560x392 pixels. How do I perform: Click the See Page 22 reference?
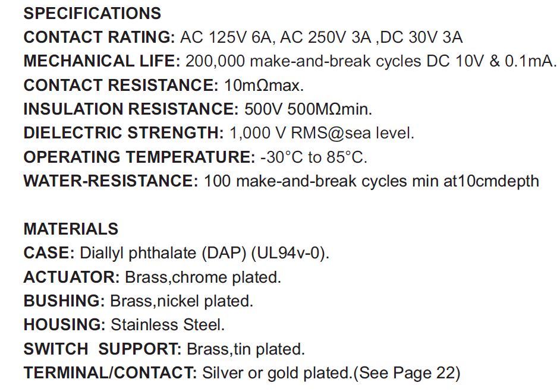[407, 373]
